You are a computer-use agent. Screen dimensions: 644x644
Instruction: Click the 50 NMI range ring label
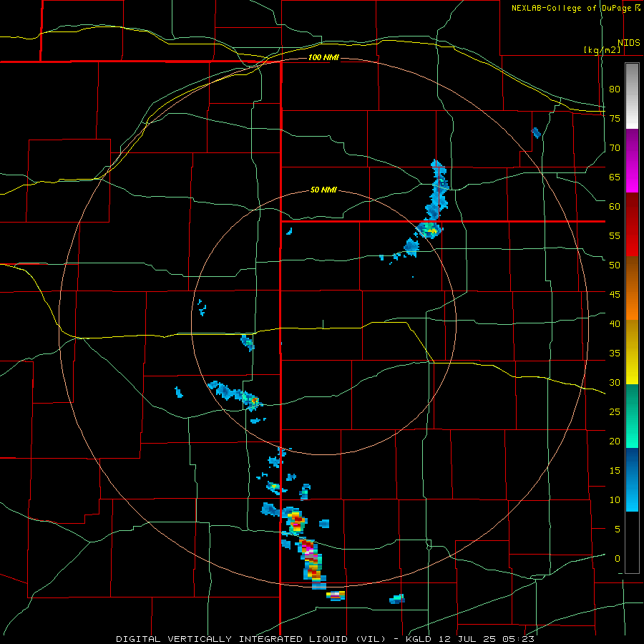[323, 190]
